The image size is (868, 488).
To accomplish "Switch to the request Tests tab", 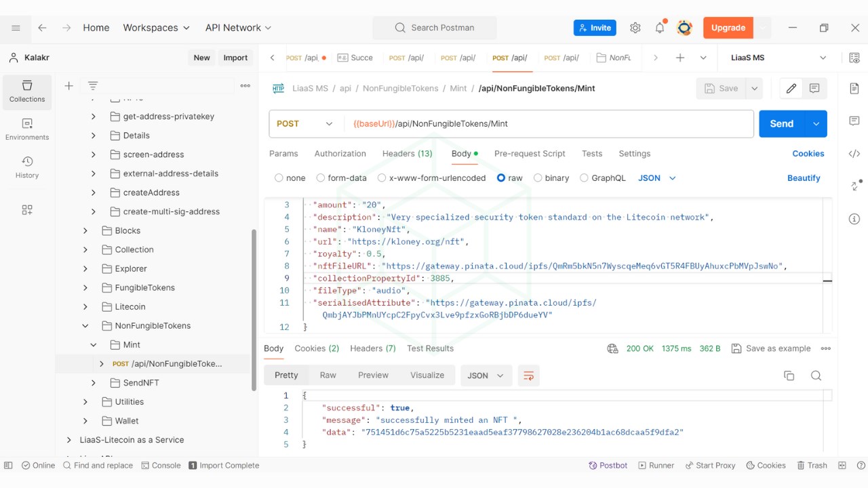I will [x=592, y=154].
